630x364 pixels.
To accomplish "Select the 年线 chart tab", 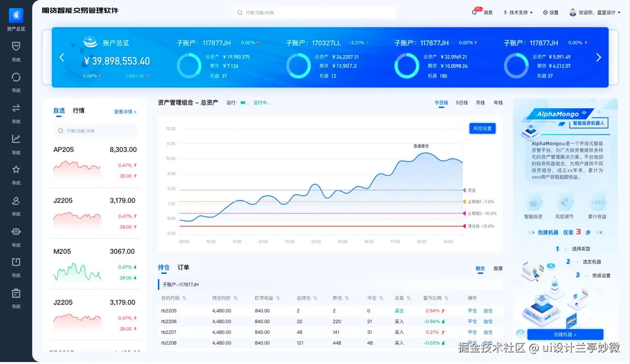I will point(498,103).
